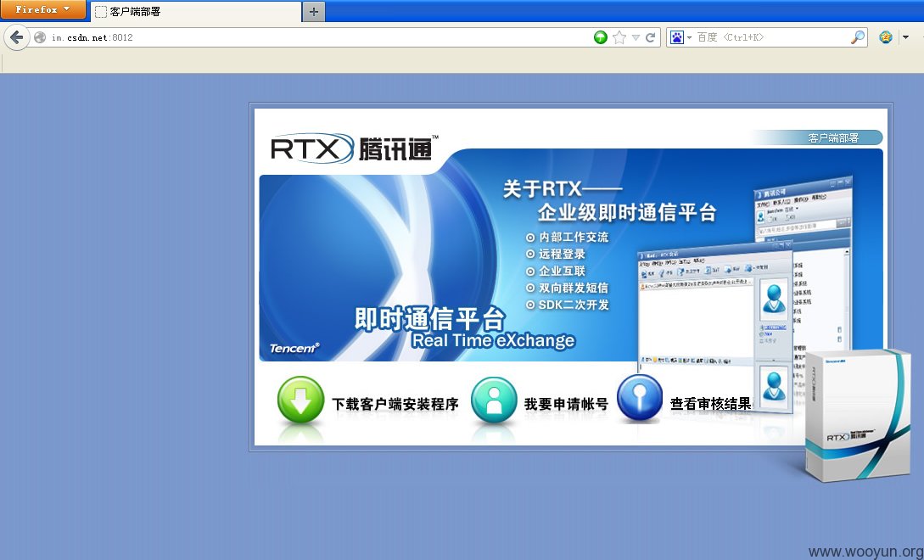The image size is (924, 560).
Task: Click the 企业级即时通信平台 headline
Action: pyautogui.click(x=627, y=212)
